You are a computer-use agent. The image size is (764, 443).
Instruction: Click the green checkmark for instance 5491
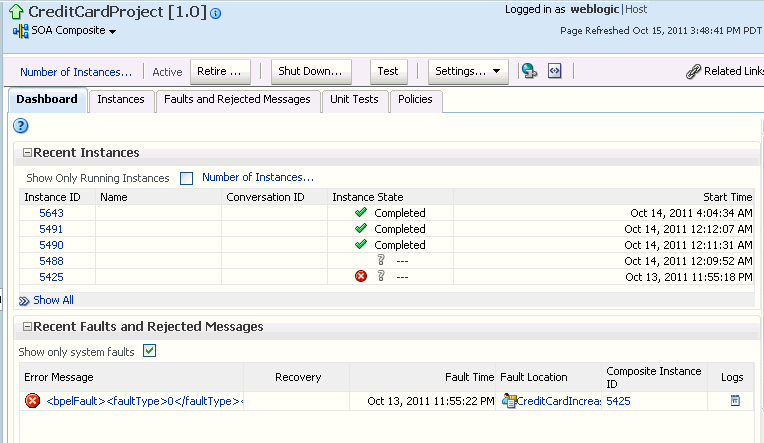coord(361,229)
